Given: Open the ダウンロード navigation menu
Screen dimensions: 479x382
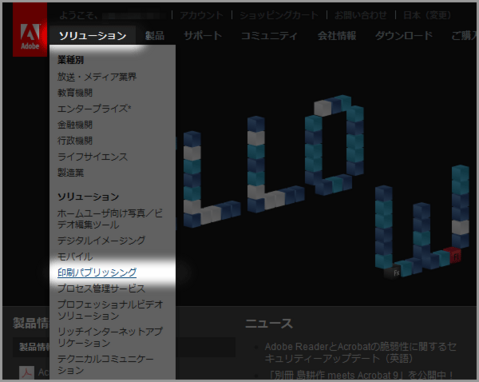Looking at the screenshot, I should (404, 36).
